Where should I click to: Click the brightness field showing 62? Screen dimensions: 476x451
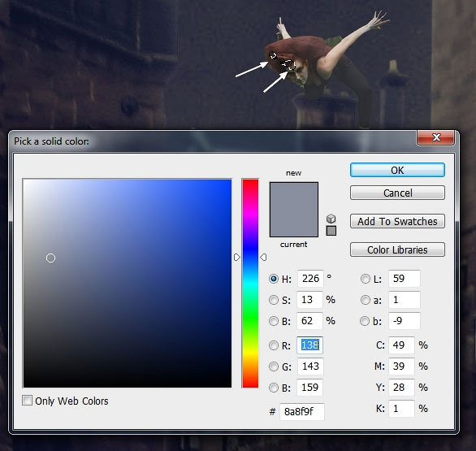309,321
